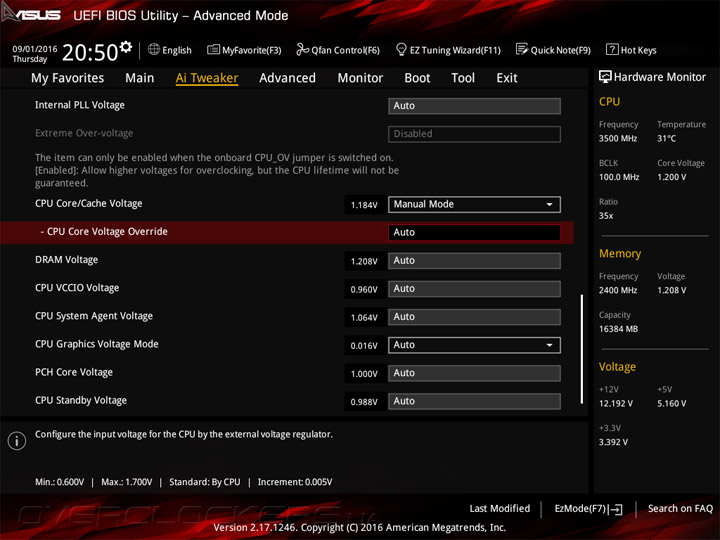Switch to the Tool tab

point(463,78)
